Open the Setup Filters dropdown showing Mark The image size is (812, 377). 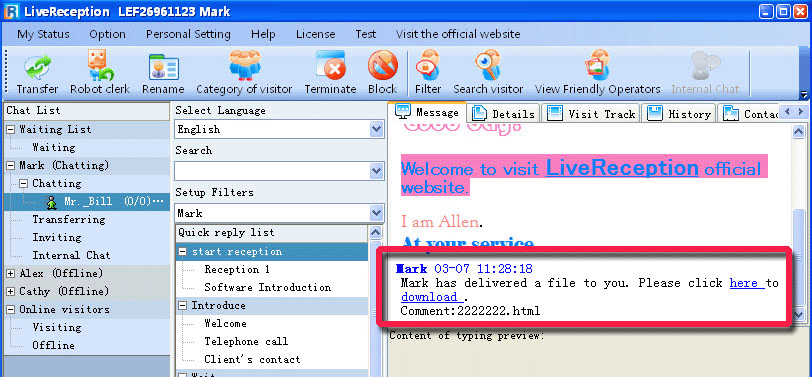(x=377, y=213)
